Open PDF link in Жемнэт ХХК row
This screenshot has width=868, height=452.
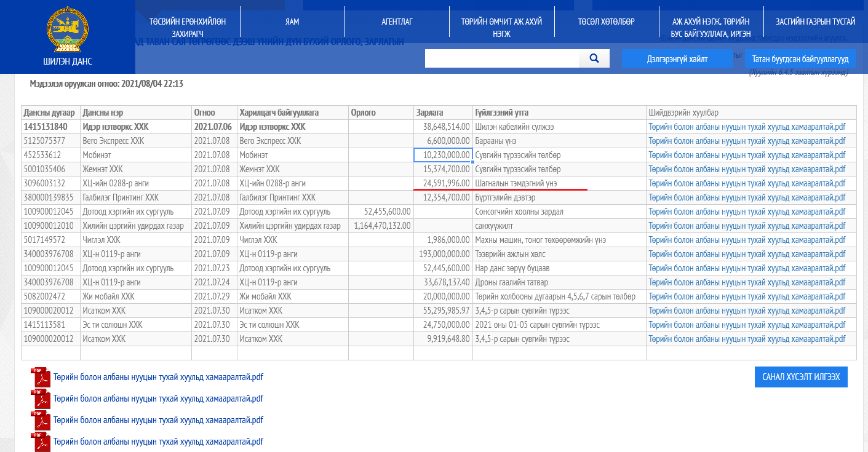point(747,169)
